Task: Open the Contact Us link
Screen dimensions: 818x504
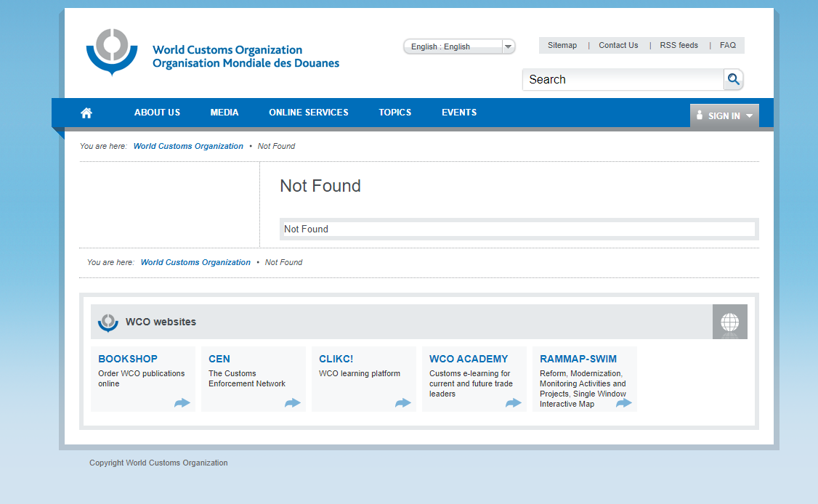Action: pyautogui.click(x=618, y=46)
